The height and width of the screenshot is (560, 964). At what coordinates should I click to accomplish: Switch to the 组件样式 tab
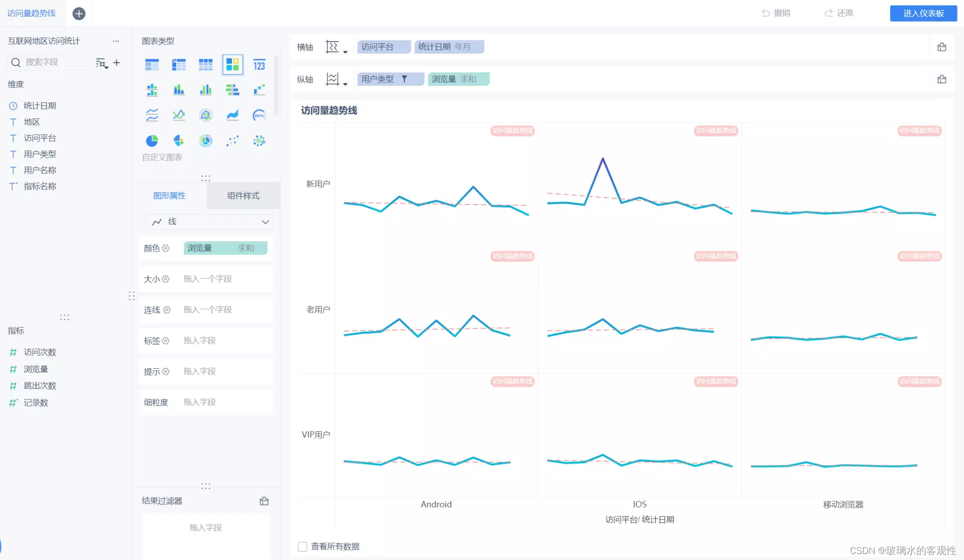(x=243, y=196)
